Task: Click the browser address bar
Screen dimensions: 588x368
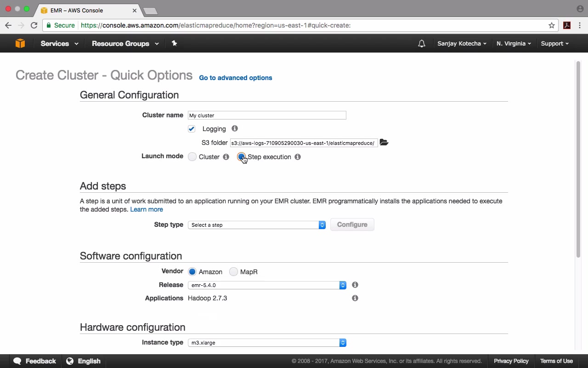Action: pyautogui.click(x=301, y=25)
